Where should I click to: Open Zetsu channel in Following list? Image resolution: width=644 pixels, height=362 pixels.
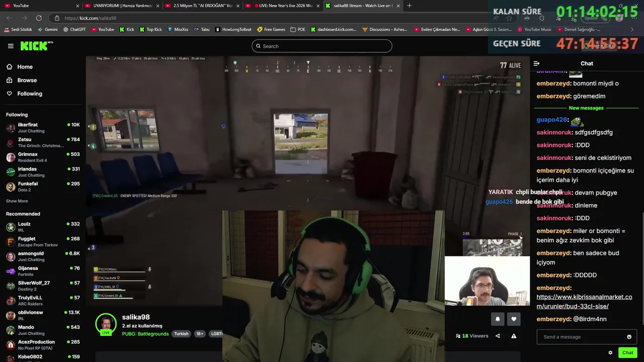(x=43, y=142)
